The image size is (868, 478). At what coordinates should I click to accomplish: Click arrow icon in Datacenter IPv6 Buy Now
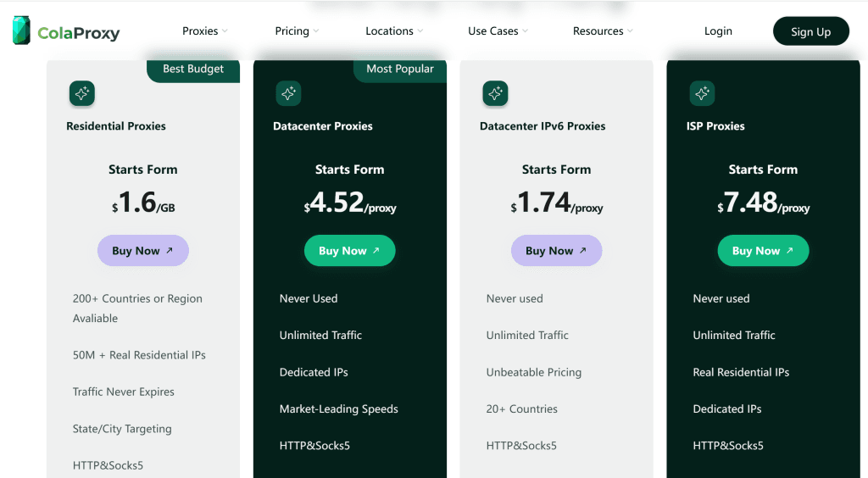pyautogui.click(x=583, y=251)
